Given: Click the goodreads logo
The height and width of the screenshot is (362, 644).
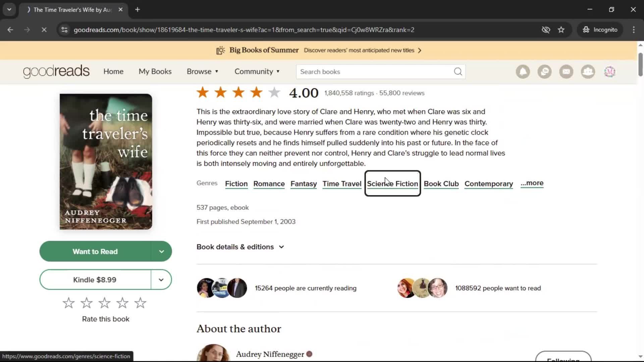Looking at the screenshot, I should pyautogui.click(x=56, y=71).
